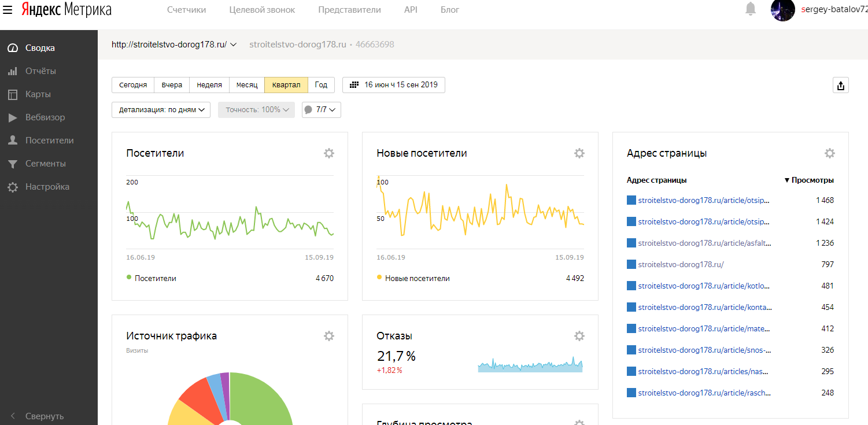Open the Настройка gear icon in sidebar

(13, 187)
